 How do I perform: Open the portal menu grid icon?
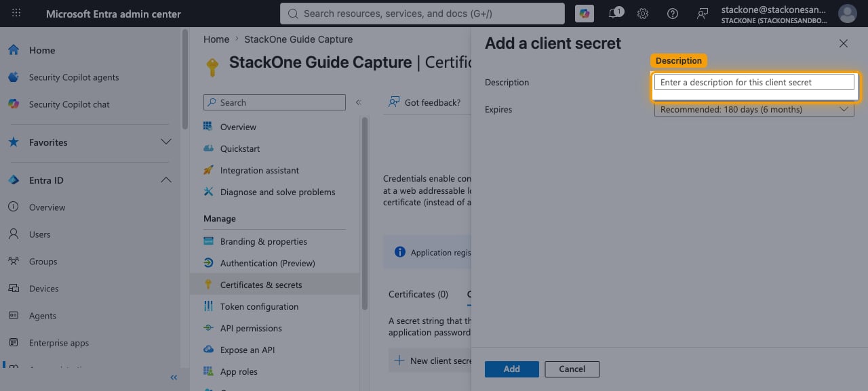[16, 14]
